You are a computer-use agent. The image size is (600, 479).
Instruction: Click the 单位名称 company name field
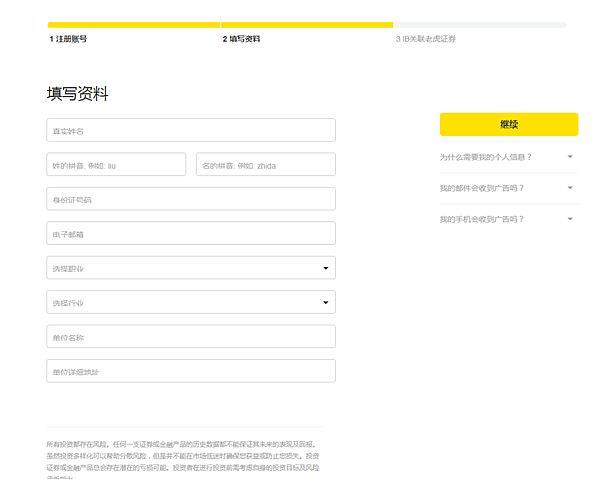(x=191, y=336)
